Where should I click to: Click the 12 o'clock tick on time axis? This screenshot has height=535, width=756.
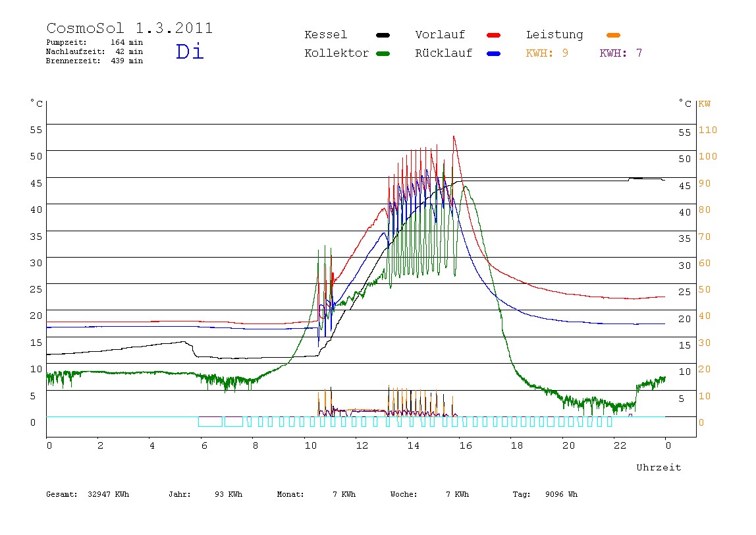(x=362, y=446)
